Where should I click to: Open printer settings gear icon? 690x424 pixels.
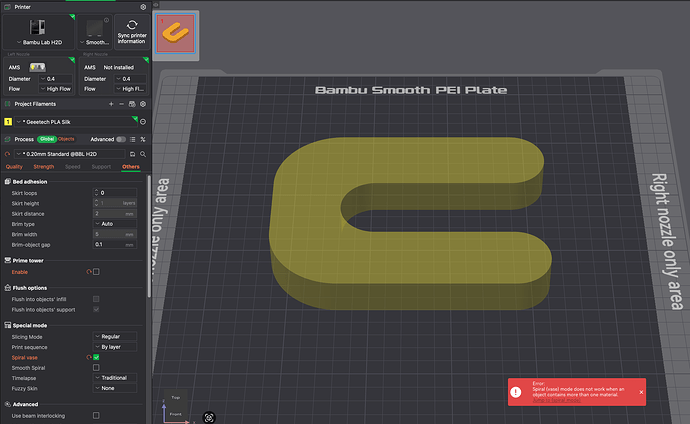pyautogui.click(x=143, y=6)
